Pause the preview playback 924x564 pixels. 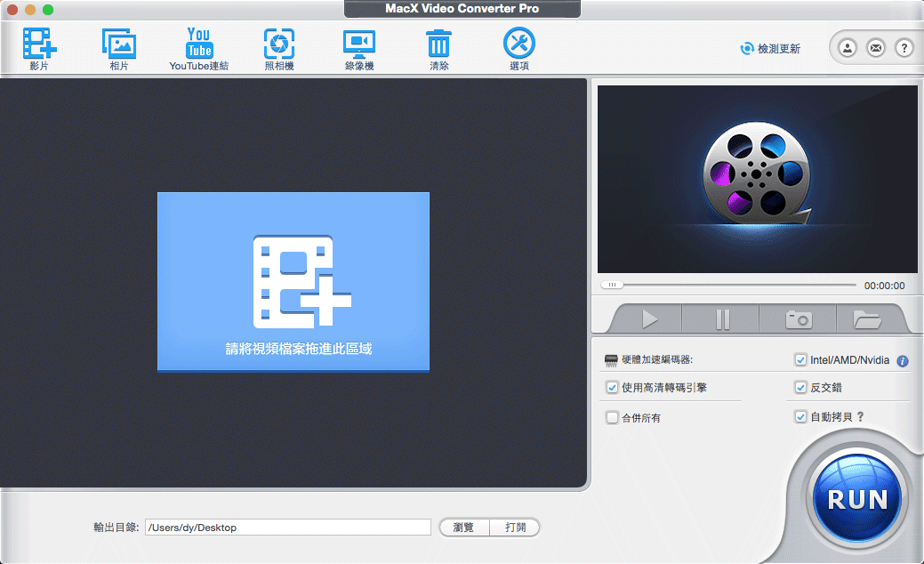pyautogui.click(x=722, y=319)
